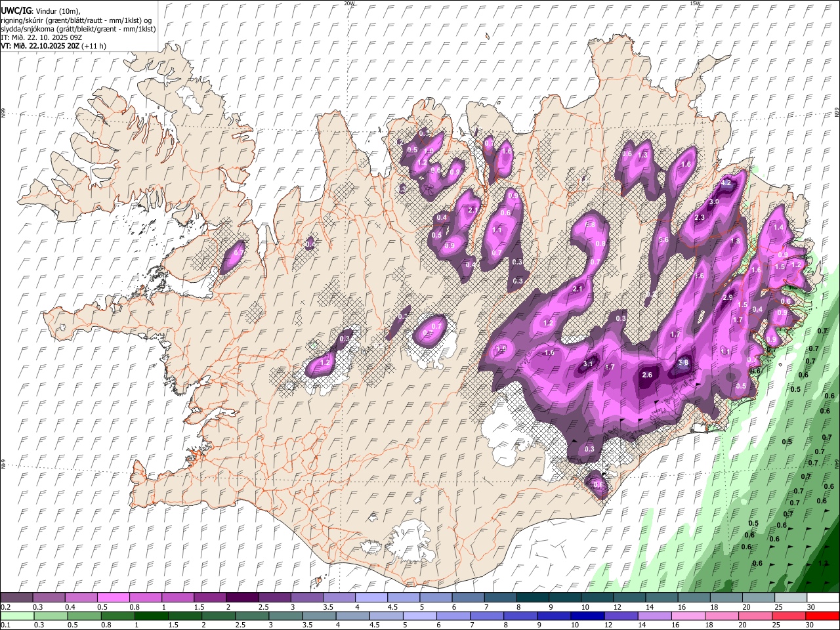Image resolution: width=840 pixels, height=630 pixels.
Task: Select the pale green 0.1 swatch in bottom legend row
Action: [x=17, y=616]
